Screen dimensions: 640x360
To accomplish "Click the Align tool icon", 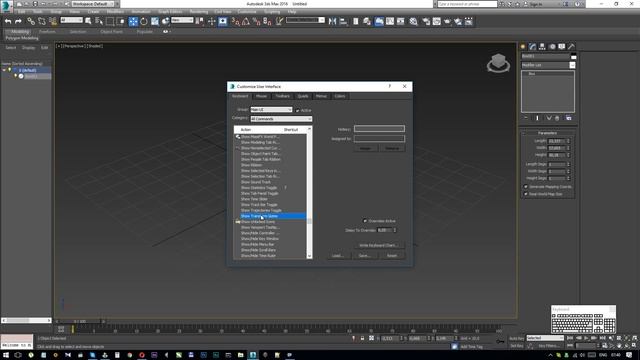I will (343, 21).
